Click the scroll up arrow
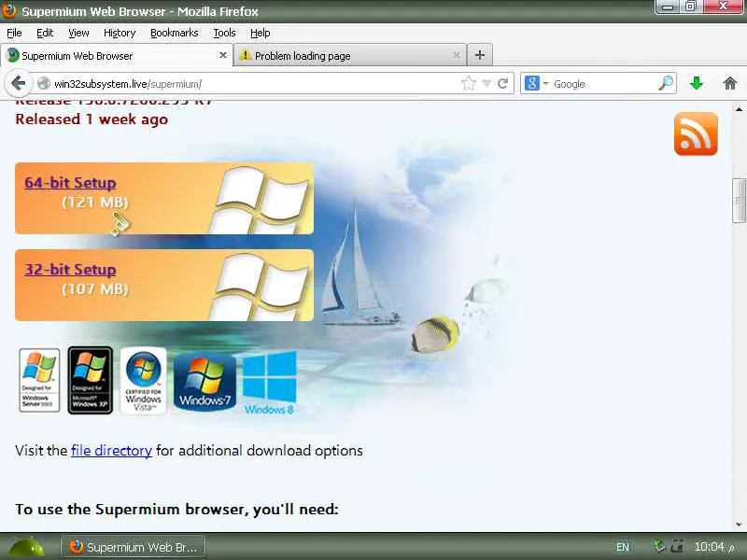The image size is (747, 560). [739, 109]
